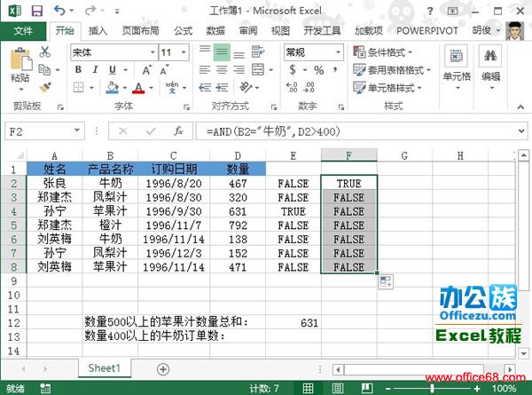This screenshot has height=395, width=532.
Task: Click the accounting currency $ icon
Action: click(293, 69)
